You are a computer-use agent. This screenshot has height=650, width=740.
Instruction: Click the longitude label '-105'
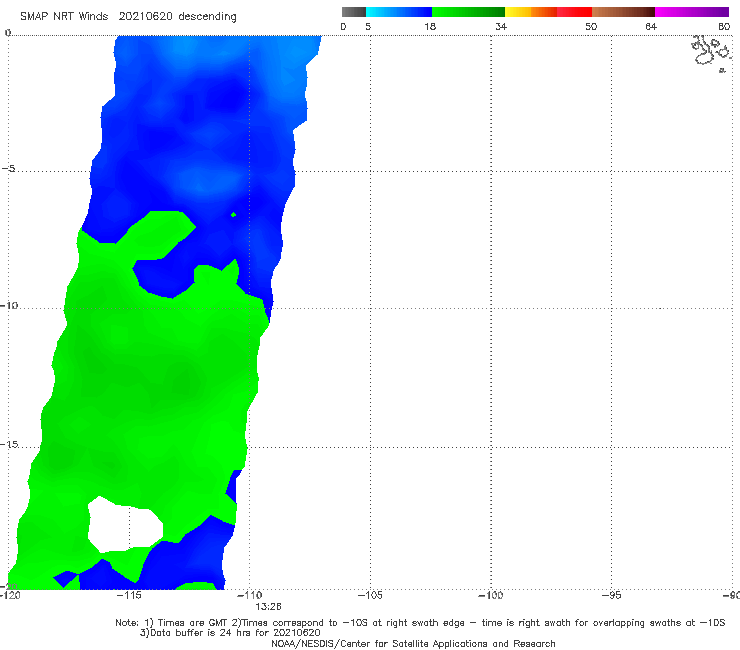370,595
